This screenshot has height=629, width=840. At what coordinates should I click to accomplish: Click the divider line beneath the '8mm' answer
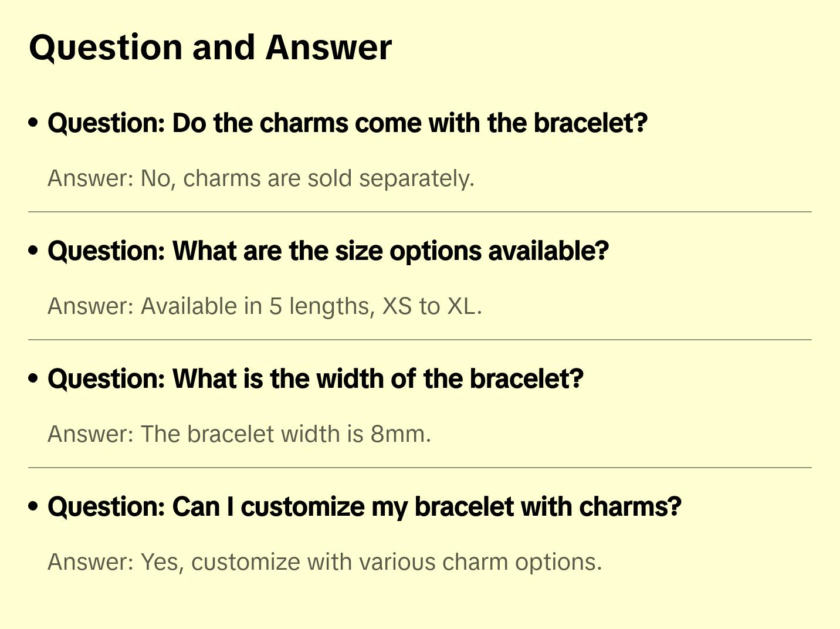click(x=420, y=468)
